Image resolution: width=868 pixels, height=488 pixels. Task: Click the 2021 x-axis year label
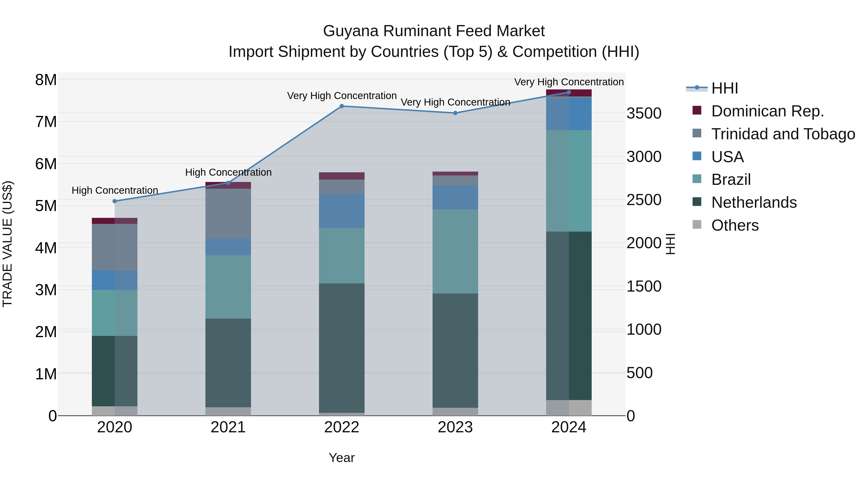(228, 427)
